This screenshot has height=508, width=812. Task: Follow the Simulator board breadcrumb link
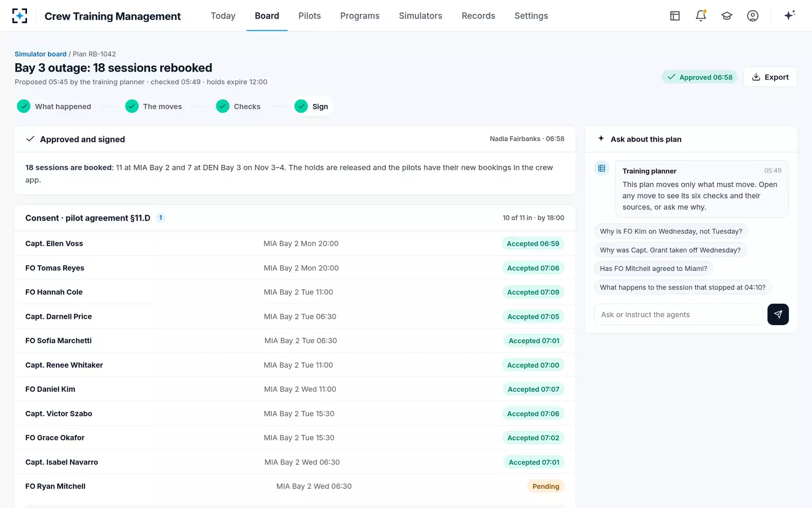[x=41, y=54]
